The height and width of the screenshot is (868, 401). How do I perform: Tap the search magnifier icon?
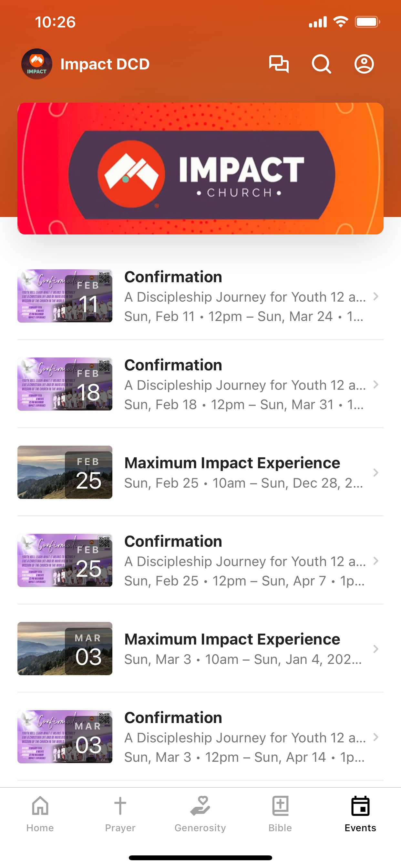[322, 64]
